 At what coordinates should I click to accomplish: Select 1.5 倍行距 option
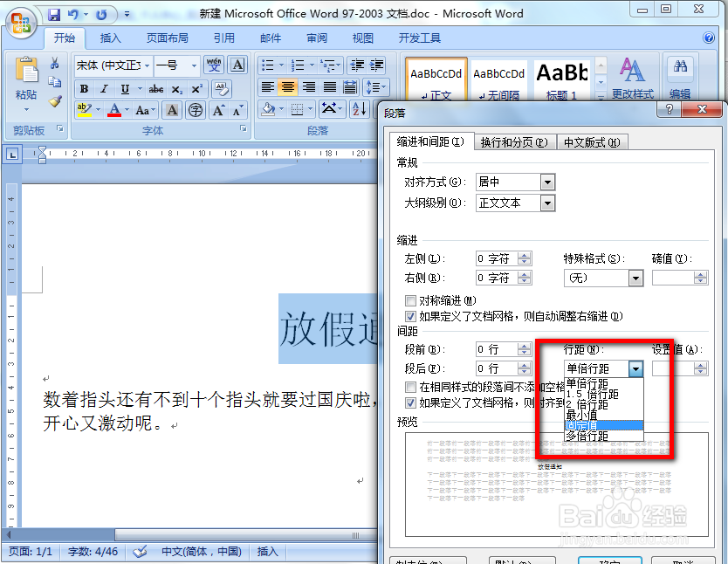(x=604, y=394)
